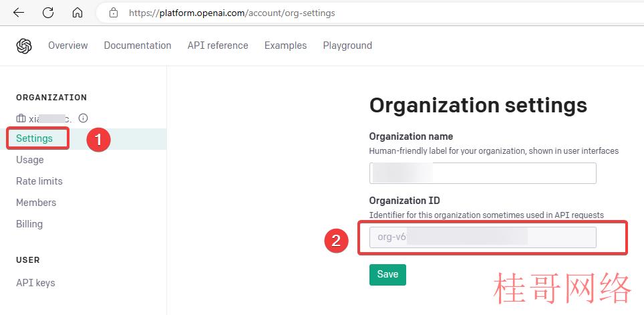Reload the page with the refresh icon

pos(48,13)
